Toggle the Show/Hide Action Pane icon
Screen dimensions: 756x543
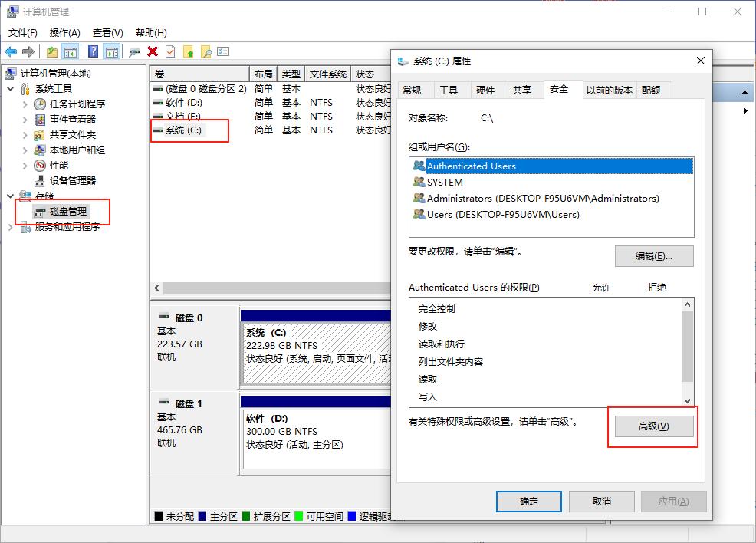tap(112, 51)
